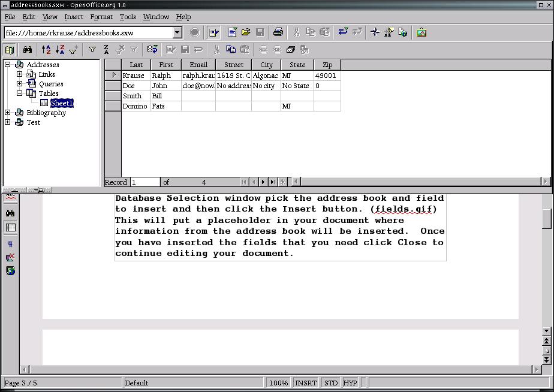Click the Gallery icon in toolbar
The image size is (554, 392).
tap(421, 32)
